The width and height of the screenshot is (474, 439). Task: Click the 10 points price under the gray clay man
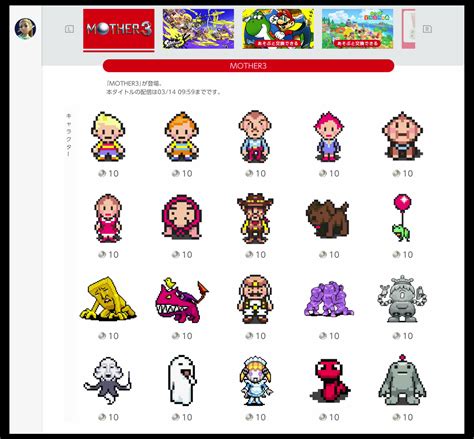[403, 417]
